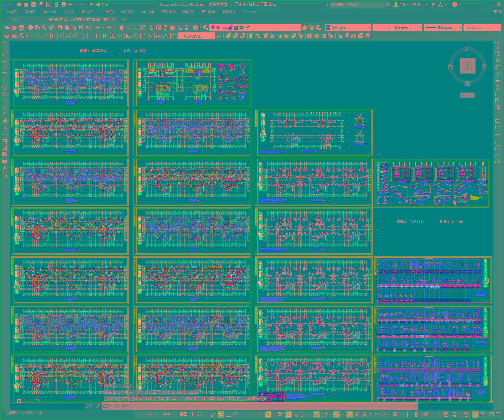Click the new drawing tab plus button
Screen dimensions: 504x420
pos(124,19)
